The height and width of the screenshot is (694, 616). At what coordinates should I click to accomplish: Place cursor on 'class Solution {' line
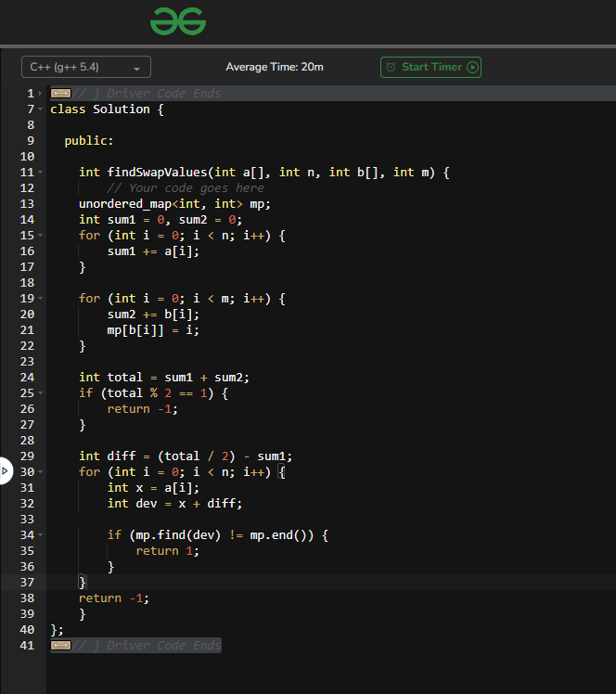tap(107, 109)
